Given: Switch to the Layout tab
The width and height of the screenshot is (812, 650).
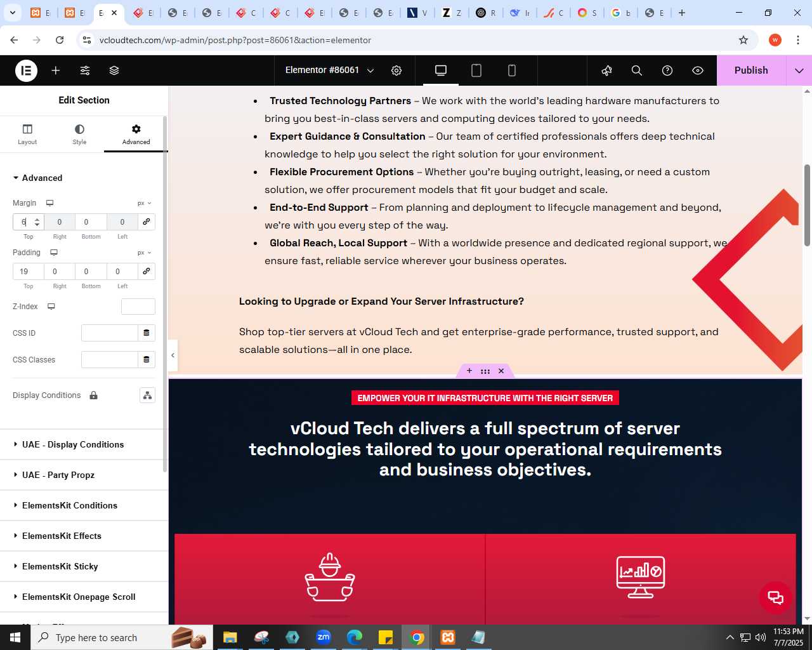Looking at the screenshot, I should tap(27, 134).
